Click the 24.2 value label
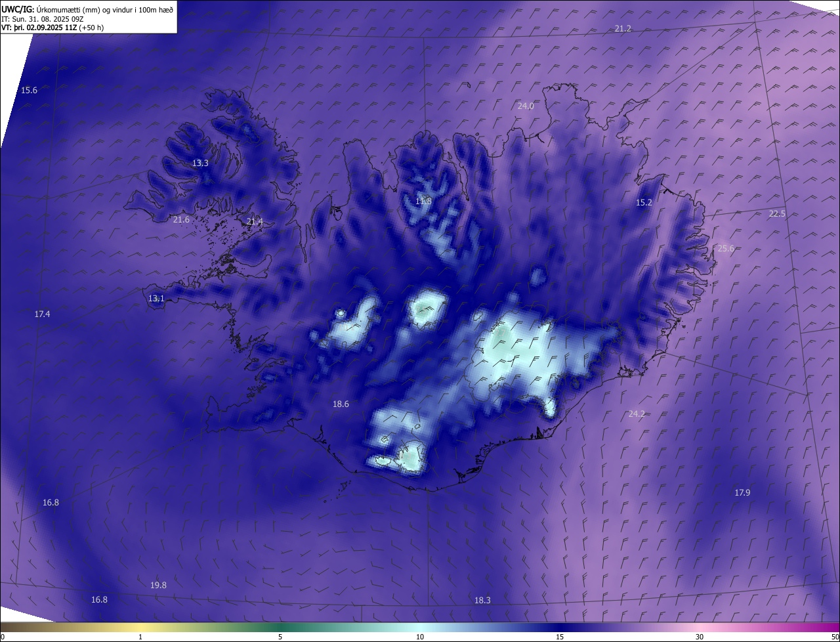Viewport: 840px width, 642px height. pyautogui.click(x=637, y=414)
